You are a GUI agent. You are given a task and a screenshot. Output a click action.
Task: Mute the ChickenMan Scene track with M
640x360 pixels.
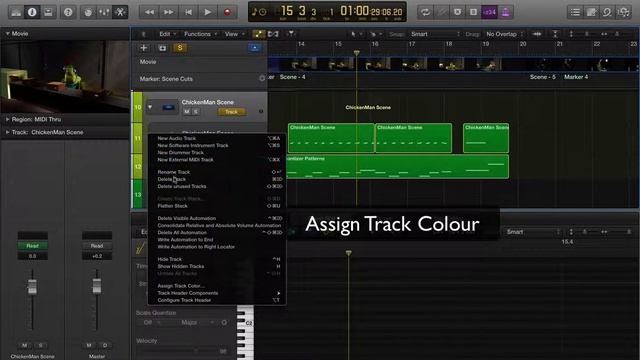(187, 111)
